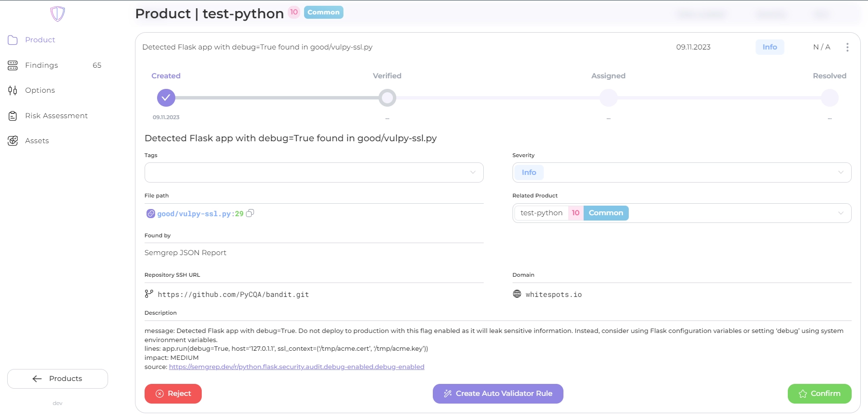Reject this finding
The width and height of the screenshot is (868, 418).
pos(173,393)
